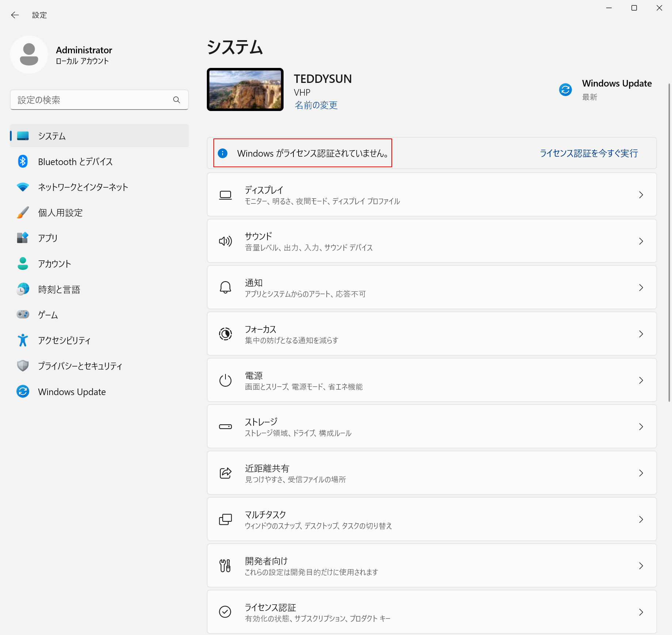Expand サウンド settings via its chevron
This screenshot has width=672, height=635.
coord(641,241)
